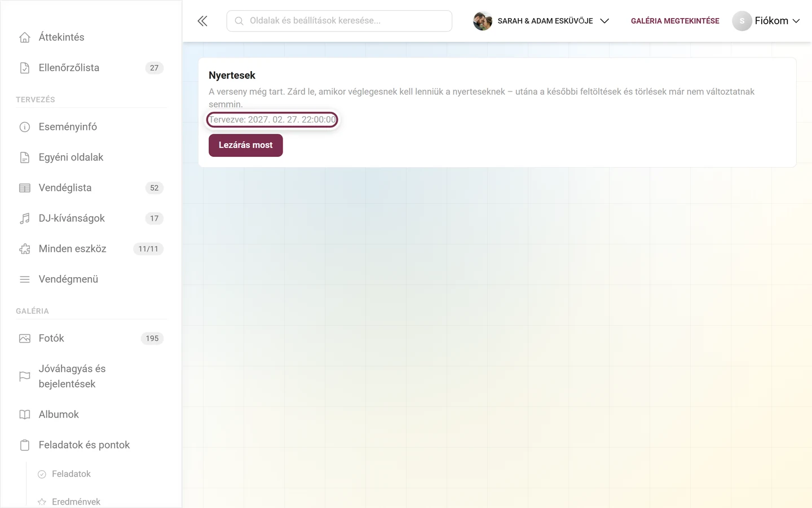
Task: Click the Lezárás most button
Action: tap(246, 146)
